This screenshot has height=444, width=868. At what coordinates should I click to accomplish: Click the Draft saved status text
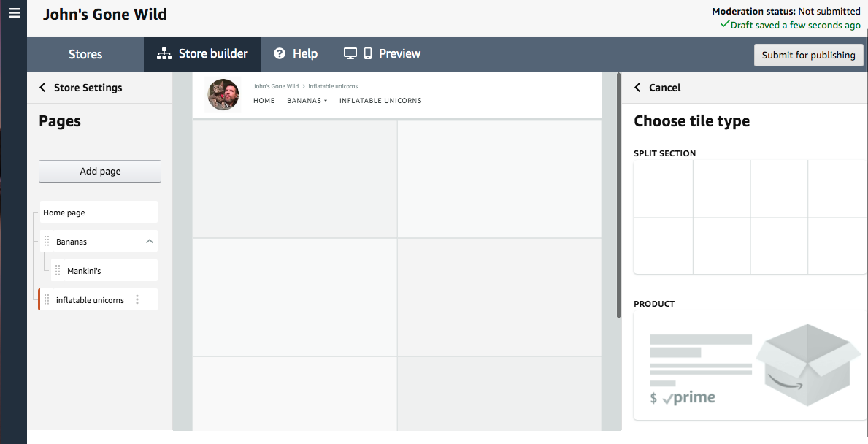point(791,25)
